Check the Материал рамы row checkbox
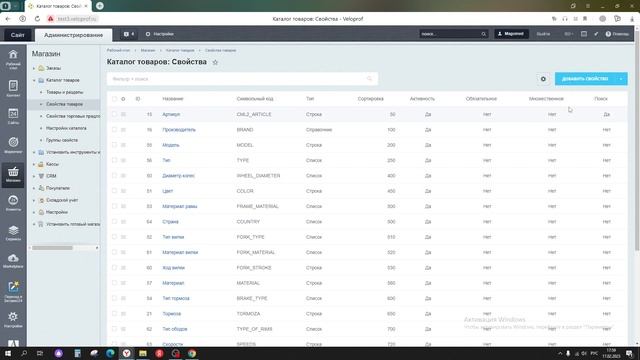The image size is (640, 360). click(x=114, y=206)
